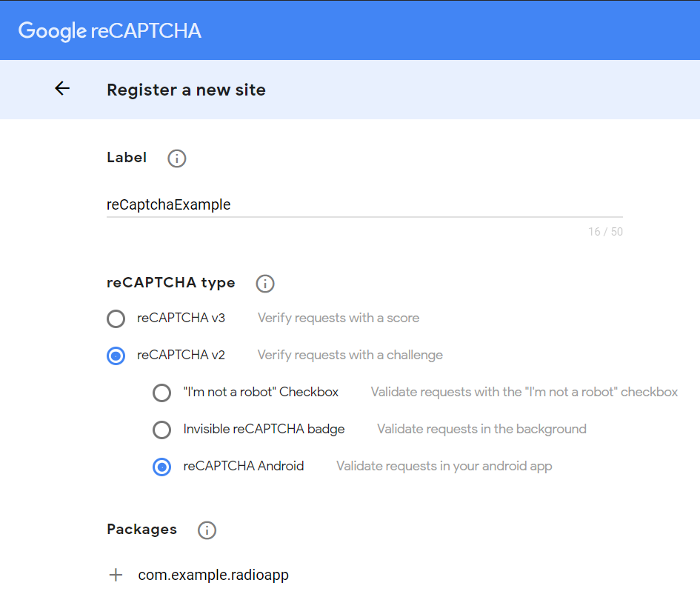Click the checkbox validation description text

[x=524, y=392]
